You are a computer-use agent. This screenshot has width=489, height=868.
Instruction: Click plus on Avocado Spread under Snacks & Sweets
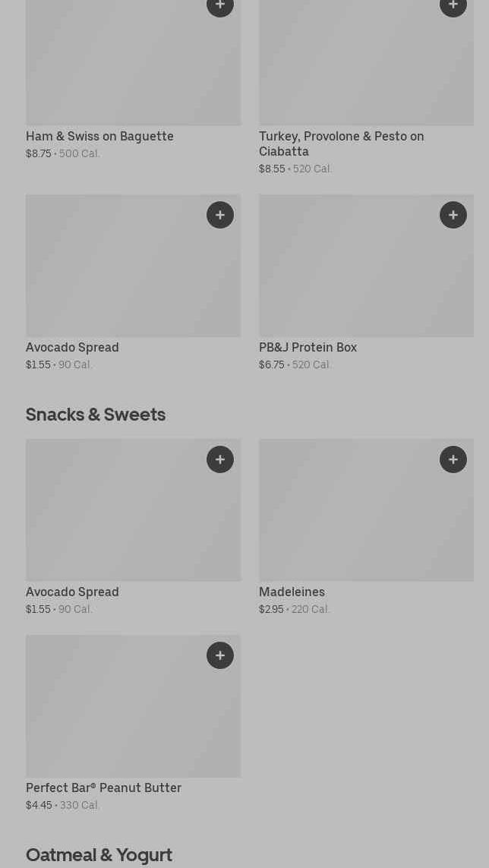[x=220, y=459]
